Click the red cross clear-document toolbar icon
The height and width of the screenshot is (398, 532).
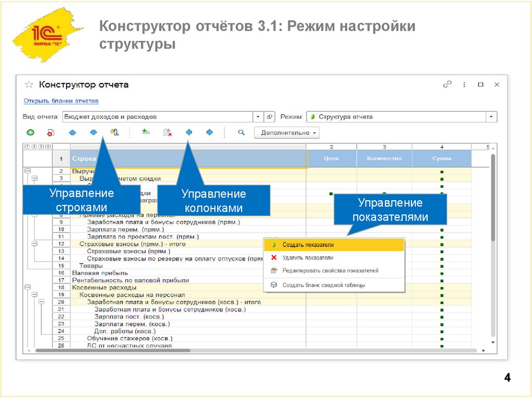[166, 132]
